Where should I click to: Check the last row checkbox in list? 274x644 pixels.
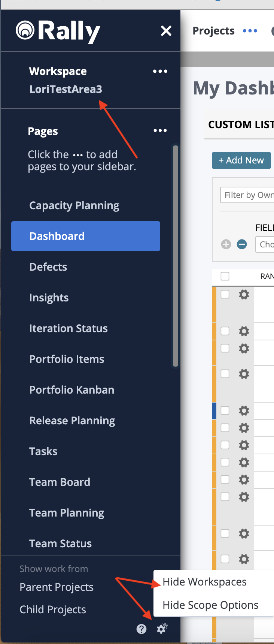(225, 559)
